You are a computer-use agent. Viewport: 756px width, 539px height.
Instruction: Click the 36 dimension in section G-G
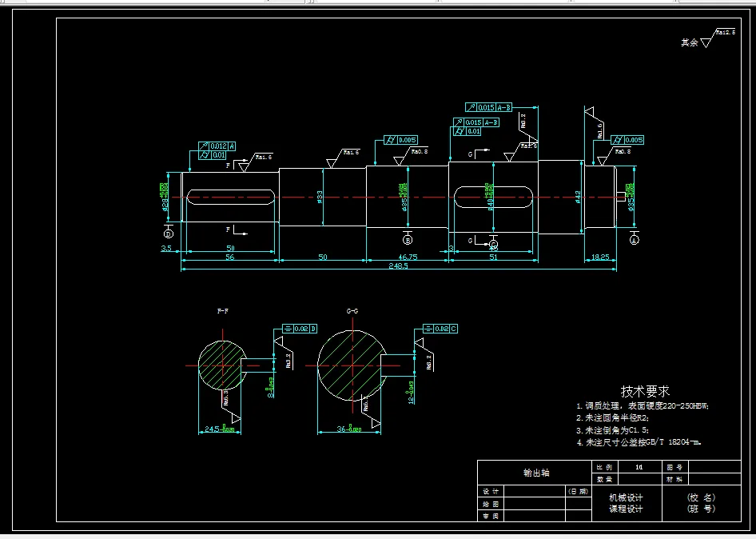[x=349, y=429]
